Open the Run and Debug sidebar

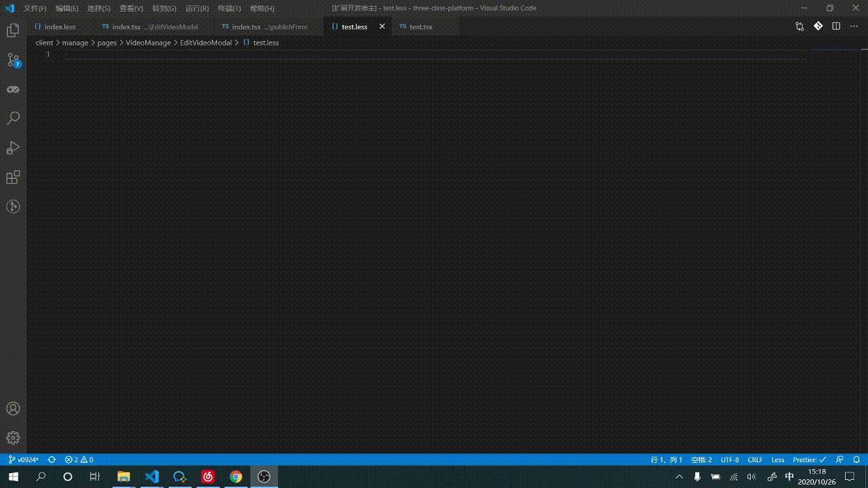click(x=13, y=148)
